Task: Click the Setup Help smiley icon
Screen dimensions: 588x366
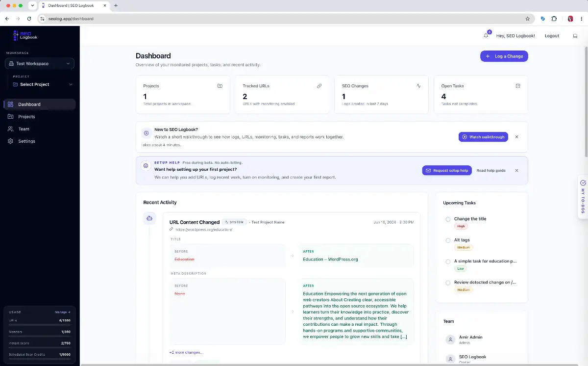Action: pos(146,166)
